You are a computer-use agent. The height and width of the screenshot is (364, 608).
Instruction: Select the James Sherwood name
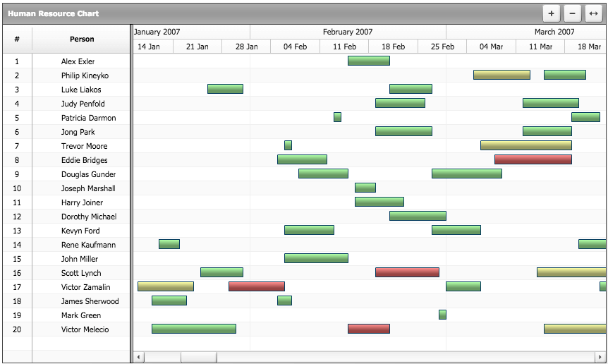coord(90,301)
